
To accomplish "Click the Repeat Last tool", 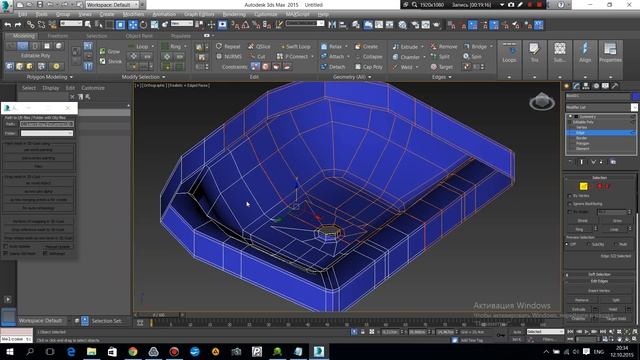I will pos(228,47).
